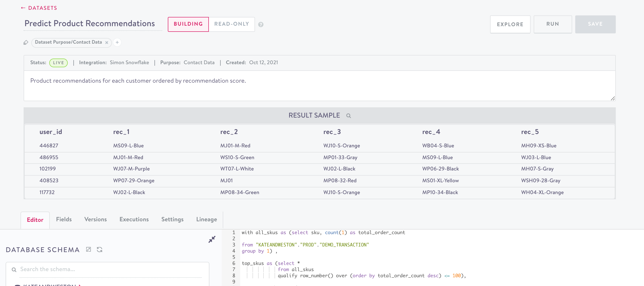The width and height of the screenshot is (644, 286).
Task: Select the rec_1 column header
Action: click(121, 132)
